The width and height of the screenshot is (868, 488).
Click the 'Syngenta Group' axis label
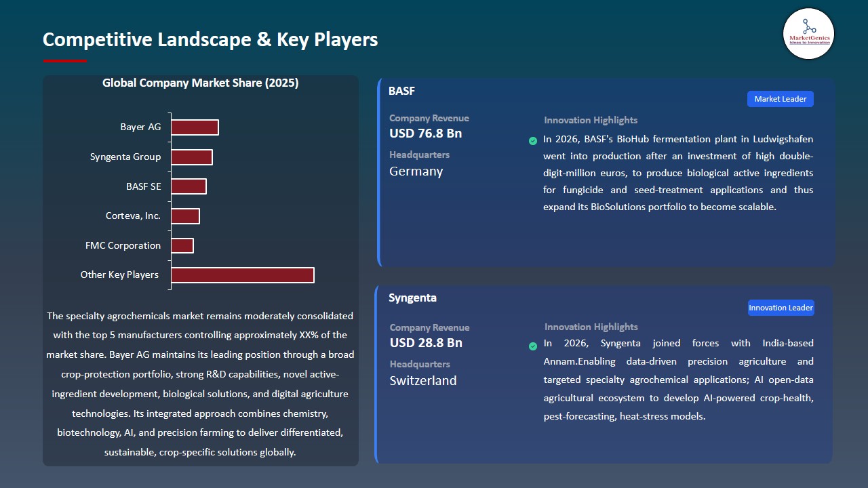[x=125, y=157]
